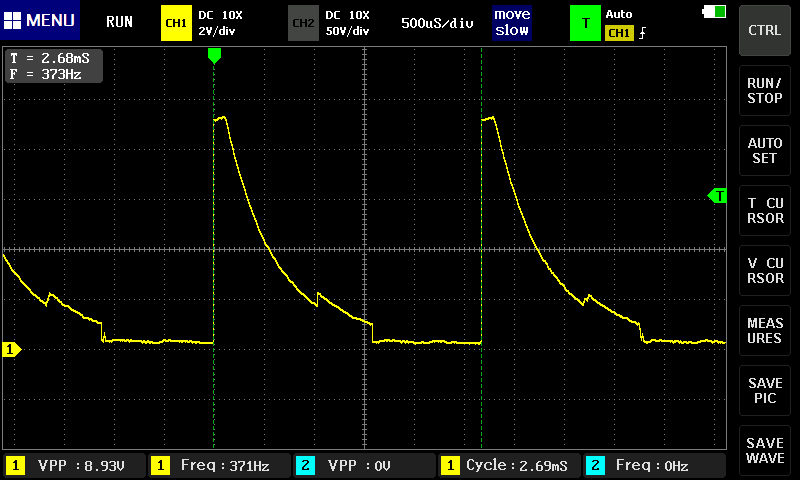Image resolution: width=800 pixels, height=480 pixels.
Task: Change the Auto trigger mode
Action: pos(619,14)
